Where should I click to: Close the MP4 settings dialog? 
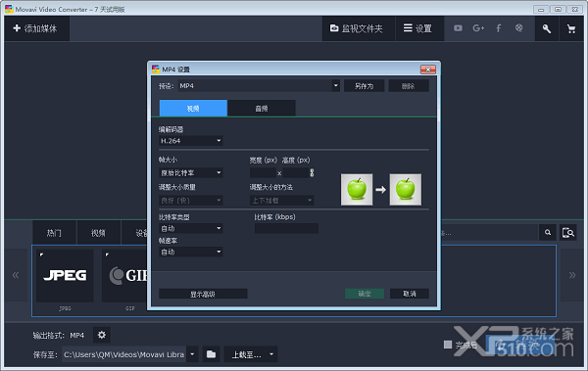coord(428,70)
